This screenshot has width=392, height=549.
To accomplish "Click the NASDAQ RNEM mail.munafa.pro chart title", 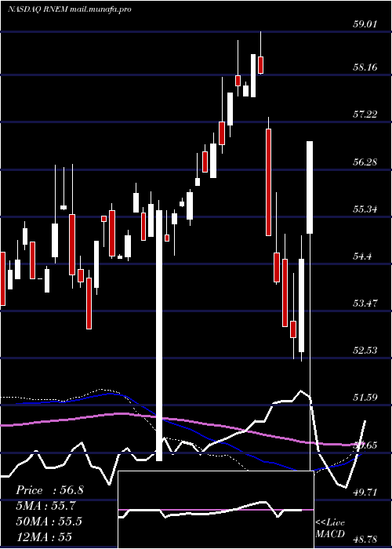I will point(70,9).
